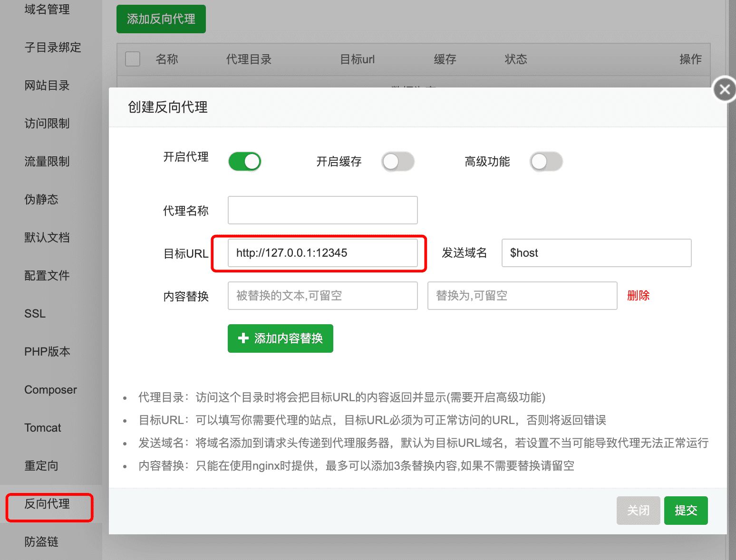The image size is (736, 560).
Task: Select SSL in the sidebar
Action: pos(35,314)
